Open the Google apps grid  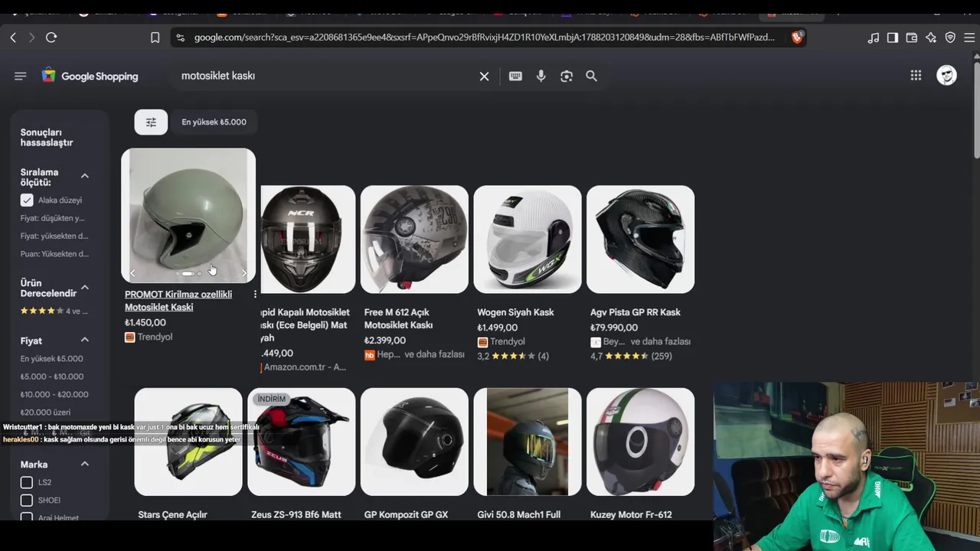click(916, 75)
